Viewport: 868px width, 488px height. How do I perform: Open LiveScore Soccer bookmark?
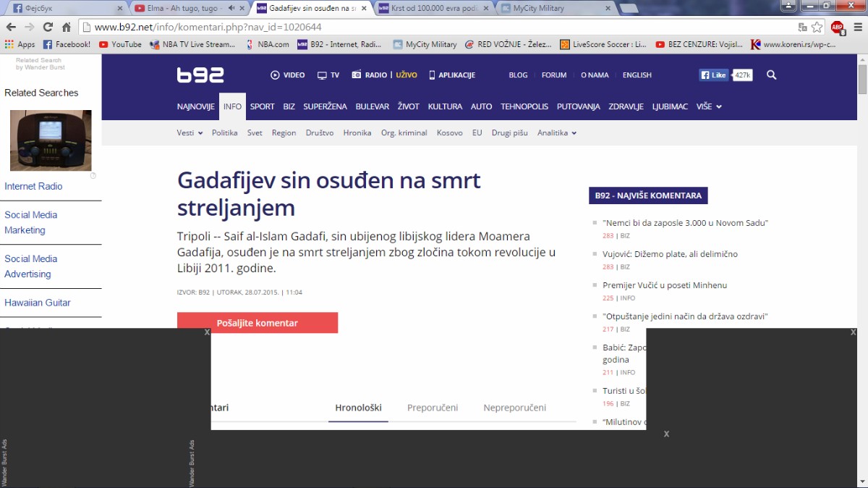603,44
